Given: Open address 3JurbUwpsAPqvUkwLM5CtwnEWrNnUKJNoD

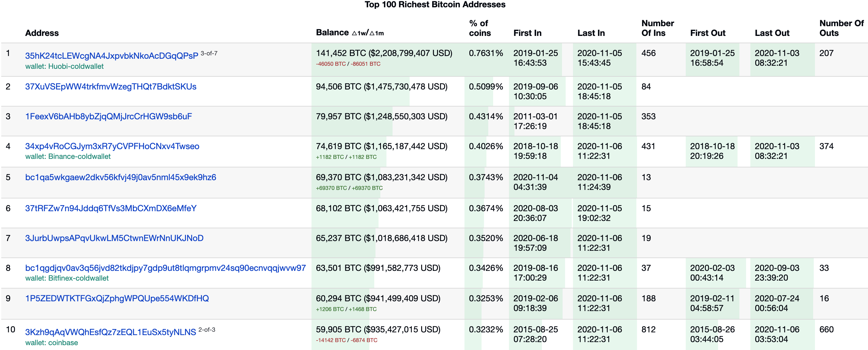Looking at the screenshot, I should (114, 238).
